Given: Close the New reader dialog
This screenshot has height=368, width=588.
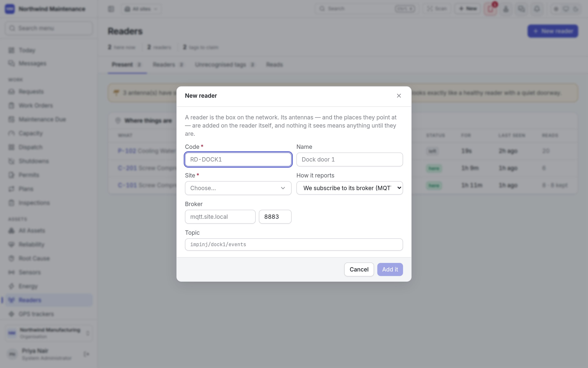Looking at the screenshot, I should pyautogui.click(x=399, y=96).
